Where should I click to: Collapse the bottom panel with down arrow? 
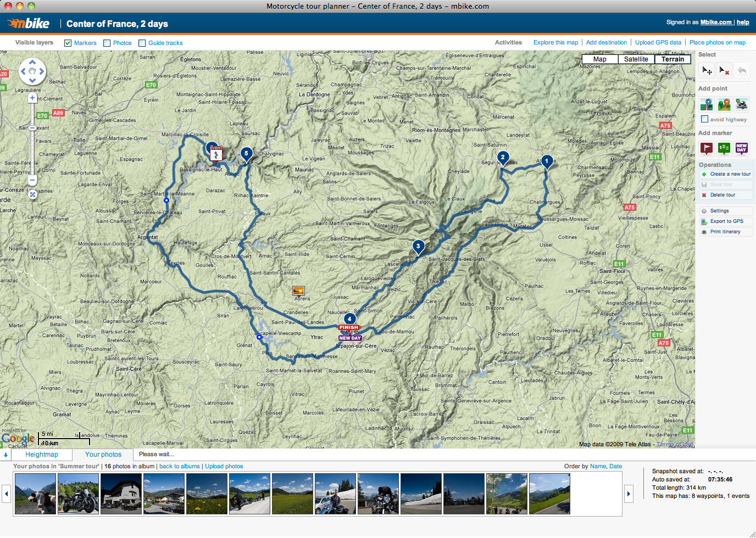click(x=5, y=455)
